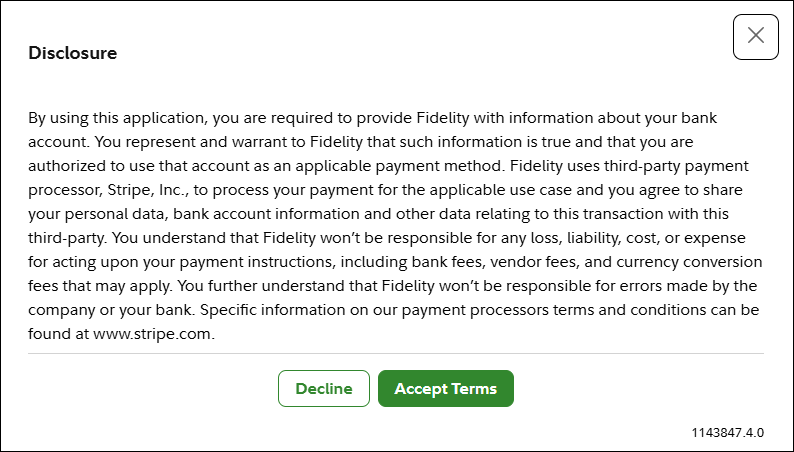
Task: Click the line starting 'fees that may apply'
Action: click(392, 286)
